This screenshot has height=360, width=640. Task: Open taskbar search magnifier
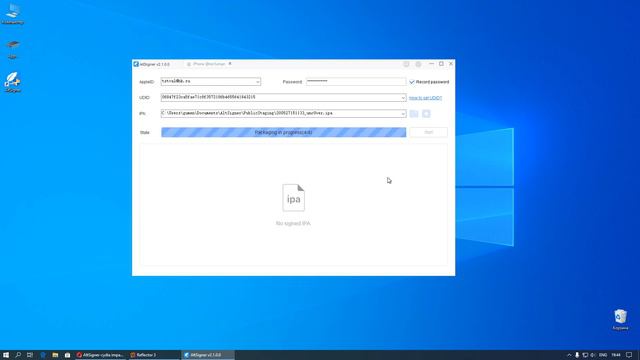coord(18,355)
